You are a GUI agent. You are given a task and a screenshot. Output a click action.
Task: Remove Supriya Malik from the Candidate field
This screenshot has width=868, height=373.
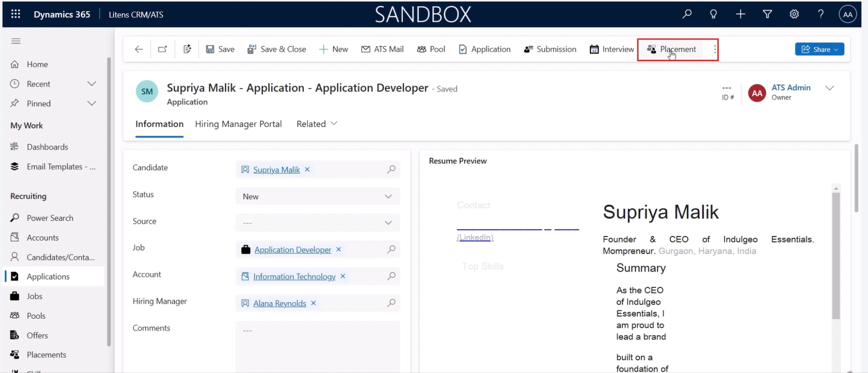pos(307,170)
